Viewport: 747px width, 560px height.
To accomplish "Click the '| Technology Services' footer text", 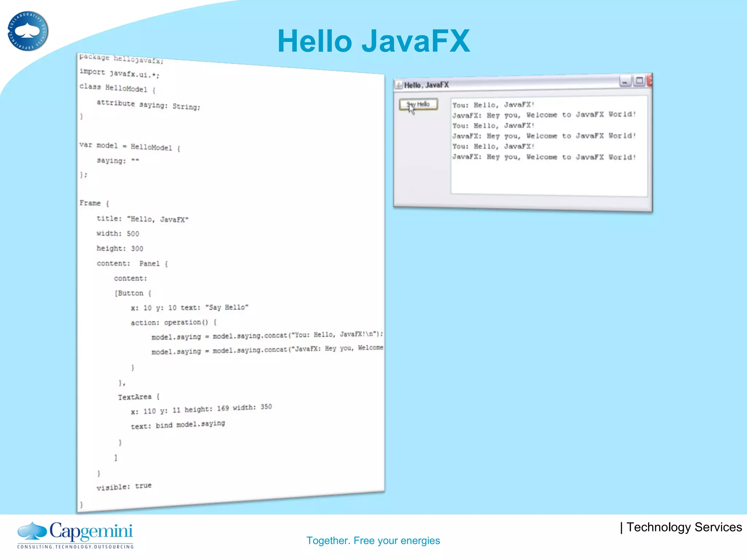I will pos(681,527).
